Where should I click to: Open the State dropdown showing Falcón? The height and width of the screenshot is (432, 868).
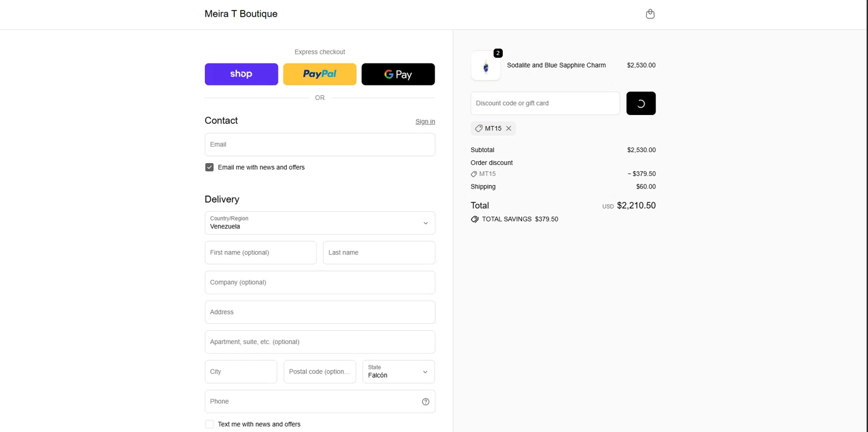(x=399, y=372)
